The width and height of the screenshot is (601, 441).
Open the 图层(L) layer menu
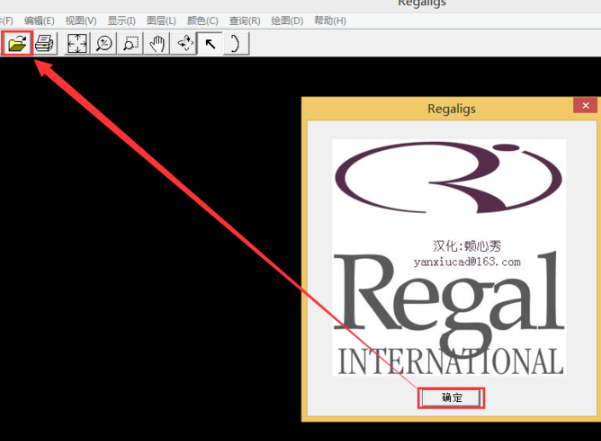tap(160, 21)
